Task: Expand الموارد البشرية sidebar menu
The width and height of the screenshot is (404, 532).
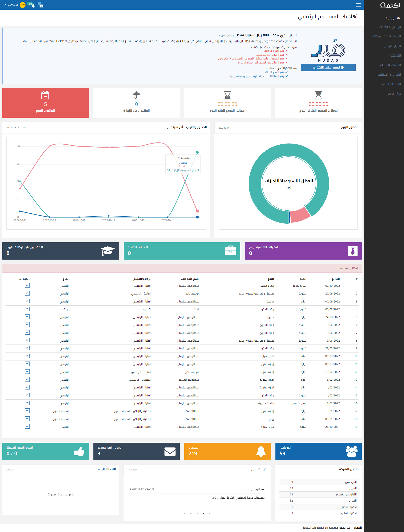Action: (392, 46)
